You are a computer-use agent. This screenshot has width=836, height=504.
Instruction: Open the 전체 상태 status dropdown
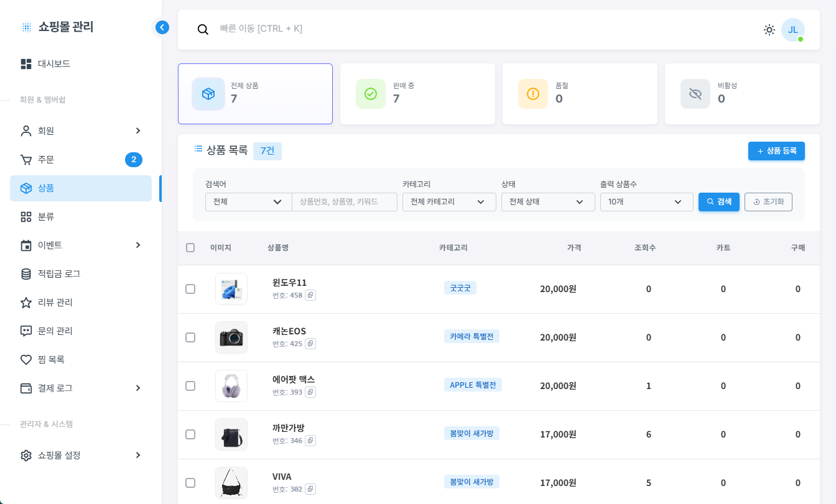click(x=547, y=202)
